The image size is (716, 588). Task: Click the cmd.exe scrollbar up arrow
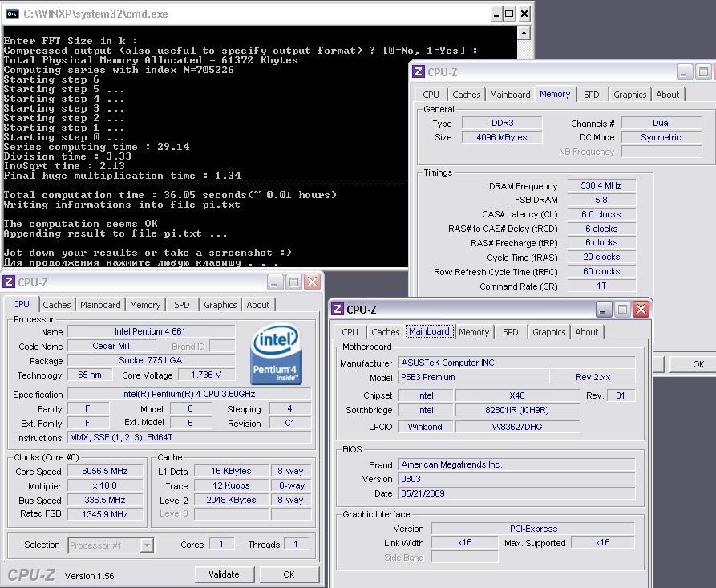(x=524, y=34)
